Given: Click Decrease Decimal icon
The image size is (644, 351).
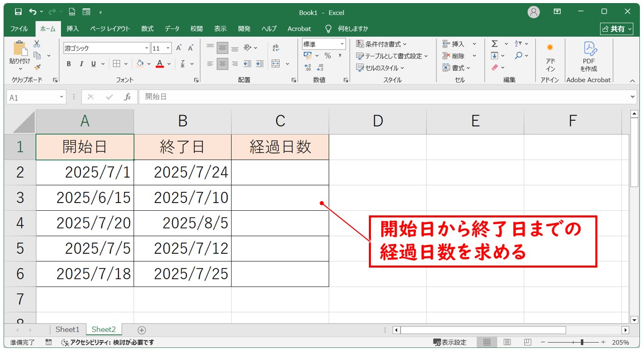Looking at the screenshot, I should 320,67.
